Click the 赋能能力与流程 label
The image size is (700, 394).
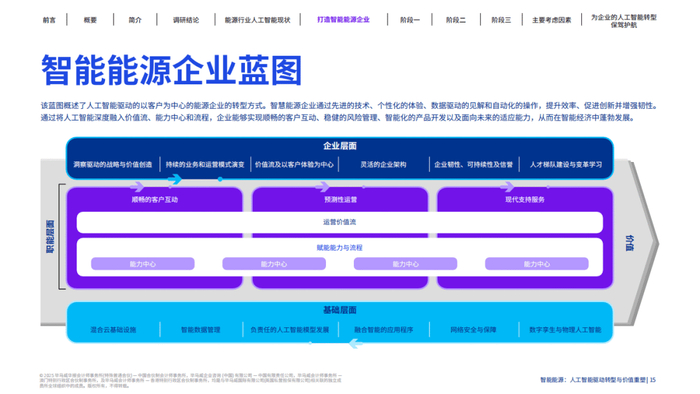[340, 248]
